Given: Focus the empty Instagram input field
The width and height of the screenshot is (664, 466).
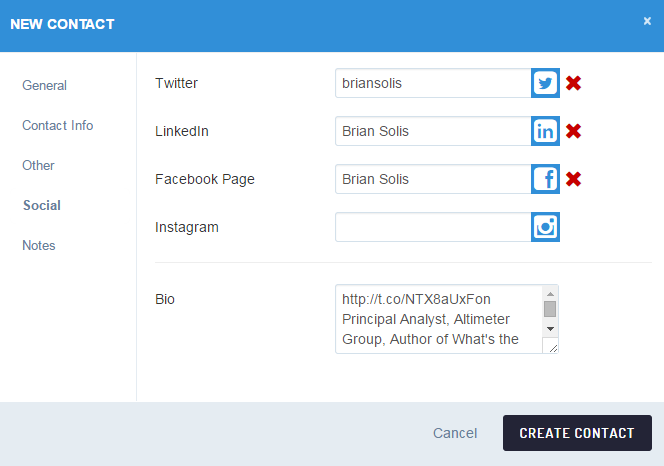Looking at the screenshot, I should point(432,227).
